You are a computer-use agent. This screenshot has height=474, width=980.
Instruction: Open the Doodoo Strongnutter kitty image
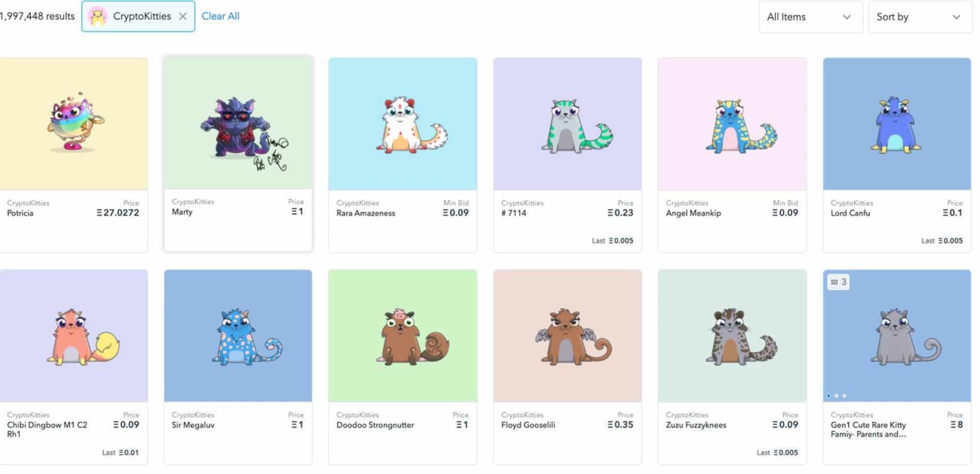402,336
